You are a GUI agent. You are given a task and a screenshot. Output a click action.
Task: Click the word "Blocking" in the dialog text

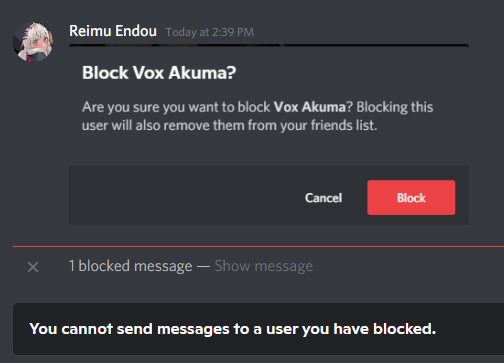pyautogui.click(x=381, y=107)
